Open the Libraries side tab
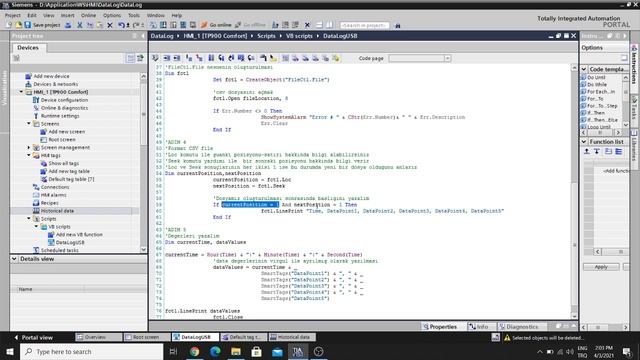 [634, 145]
